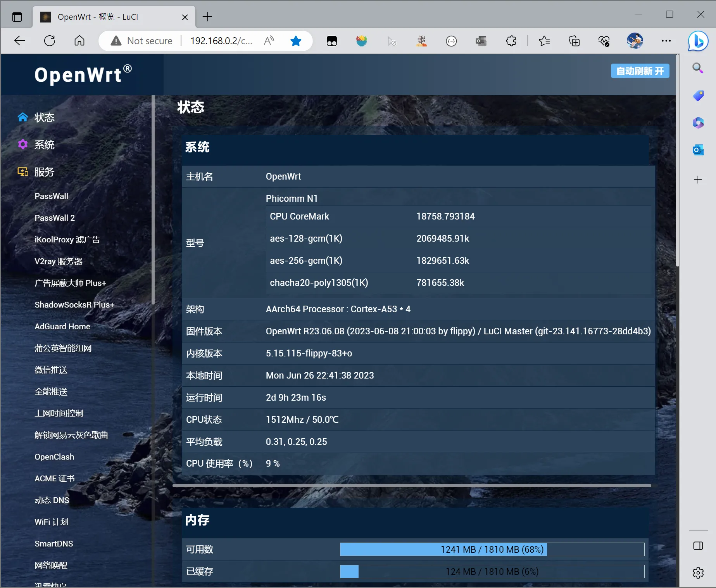
Task: Click the address bar URL field
Action: (221, 41)
